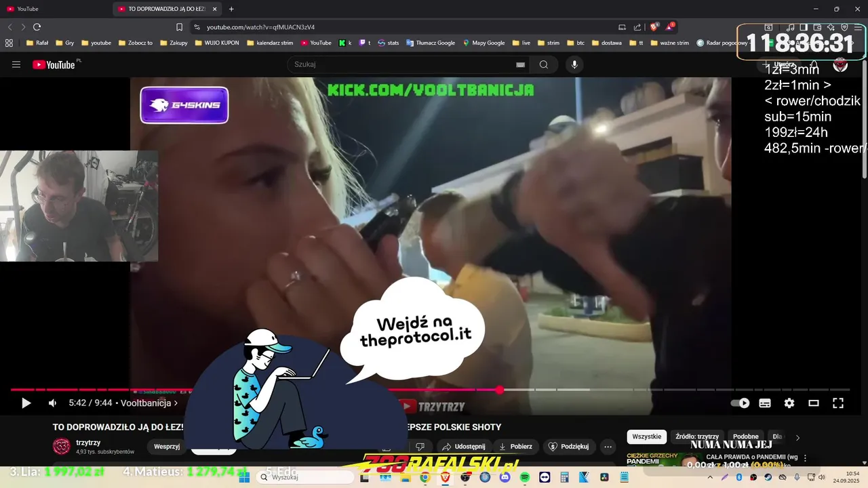Open Discord from the taskbar
The width and height of the screenshot is (868, 488).
coord(505,477)
